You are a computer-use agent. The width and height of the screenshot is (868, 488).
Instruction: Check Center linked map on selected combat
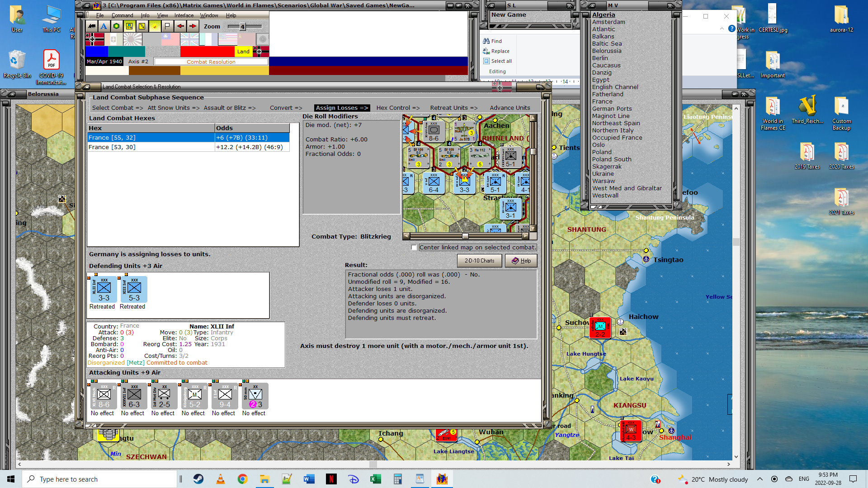click(414, 248)
